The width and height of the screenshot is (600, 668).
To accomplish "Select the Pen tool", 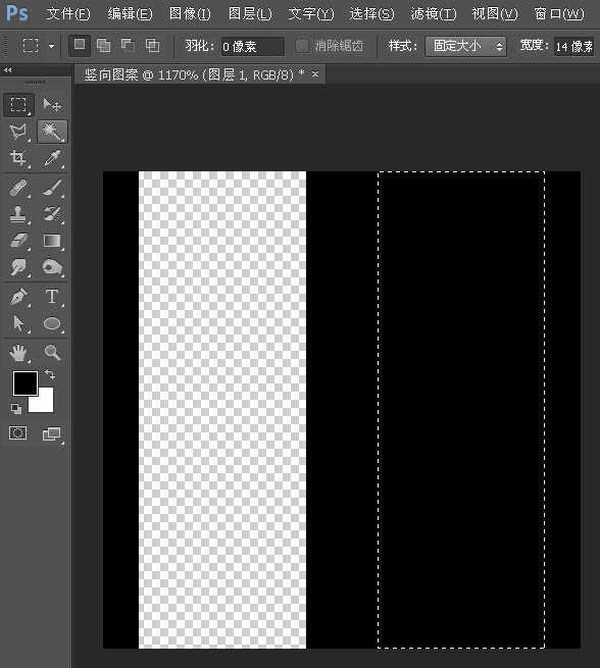I will 19,297.
